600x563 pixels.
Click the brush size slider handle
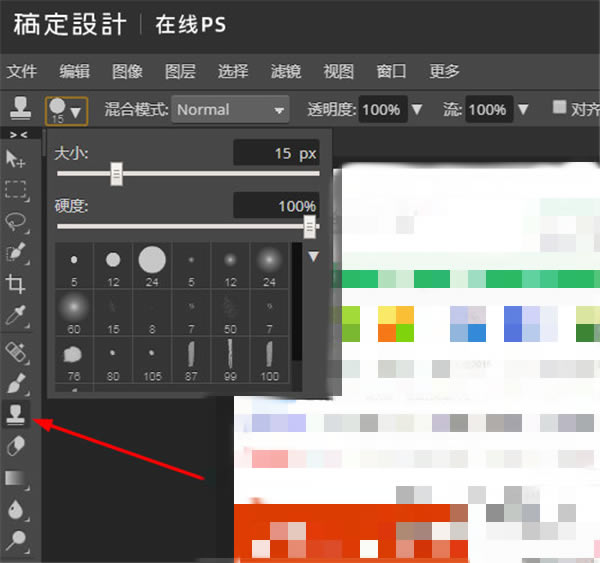117,174
